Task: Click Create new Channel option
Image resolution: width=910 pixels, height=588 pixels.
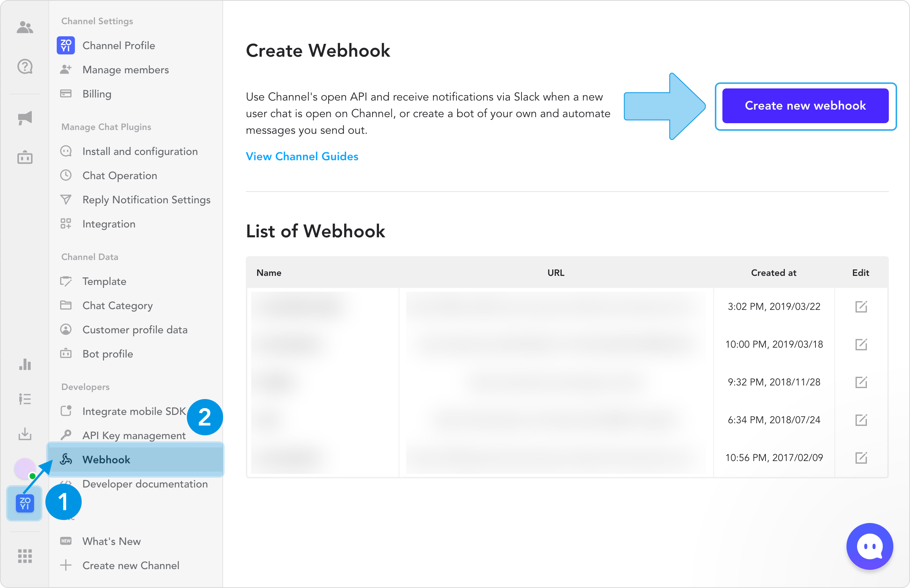Action: tap(130, 565)
